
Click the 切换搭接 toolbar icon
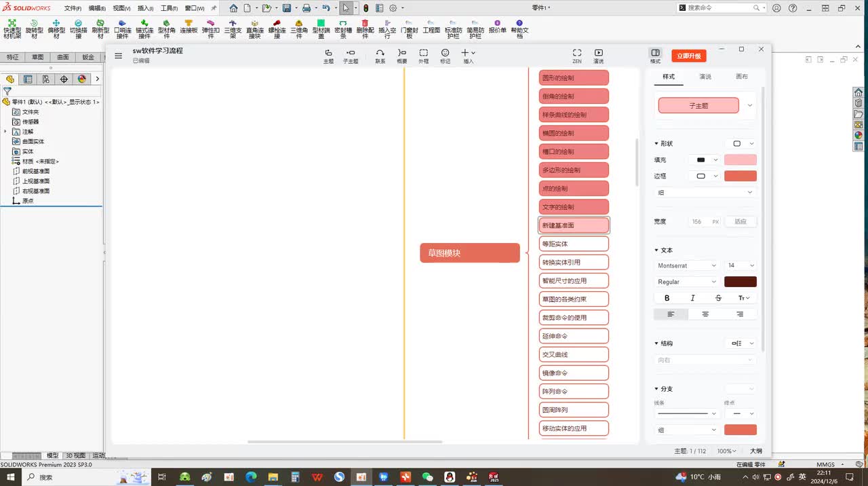[x=79, y=29]
